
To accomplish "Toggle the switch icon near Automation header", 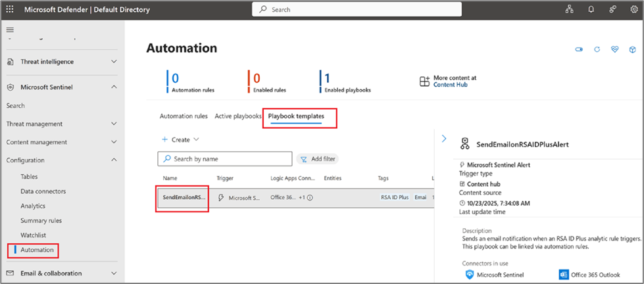I will 579,49.
